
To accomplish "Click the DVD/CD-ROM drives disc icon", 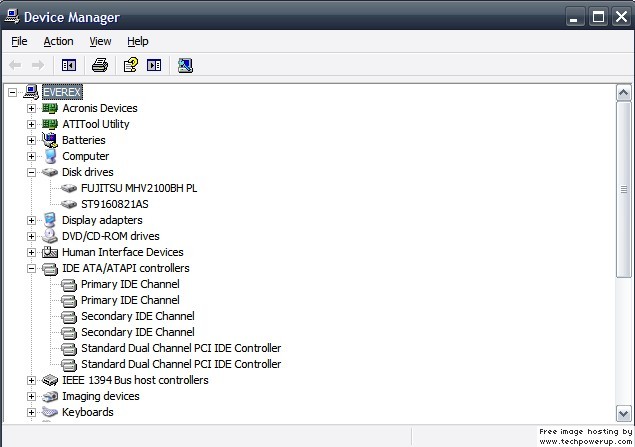I will (x=50, y=236).
